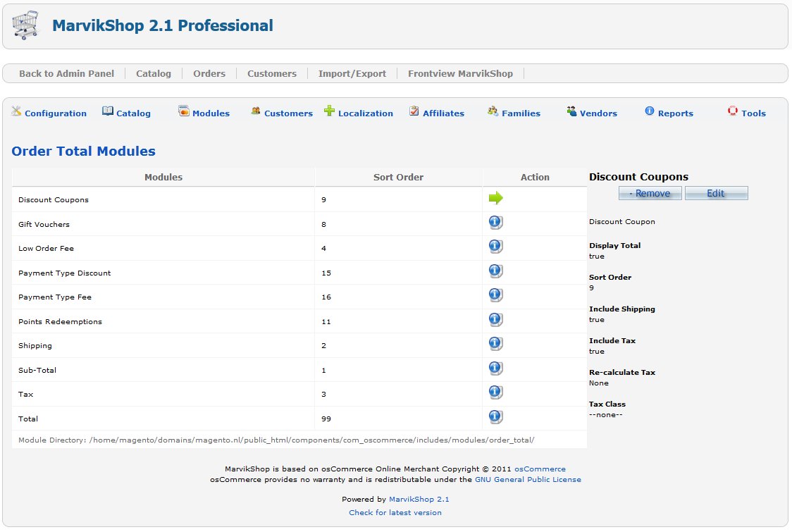This screenshot has width=792, height=532.
Task: Click the Modules window icon
Action: point(184,111)
